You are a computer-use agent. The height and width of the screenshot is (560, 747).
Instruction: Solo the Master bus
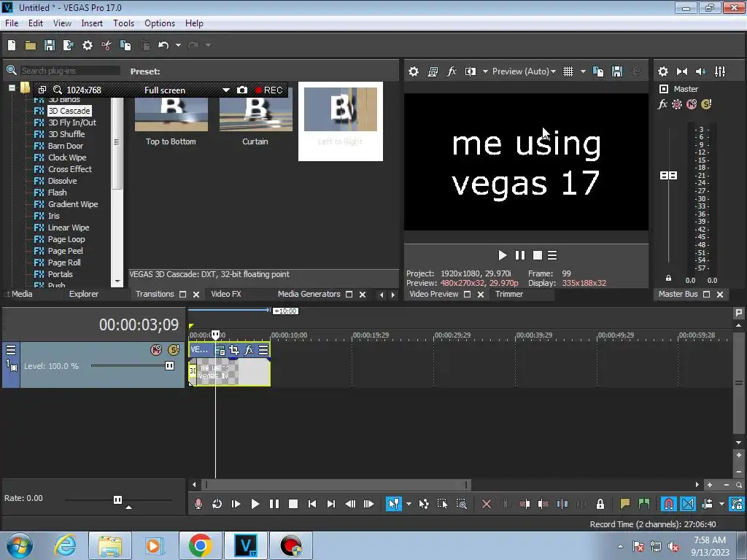(706, 104)
